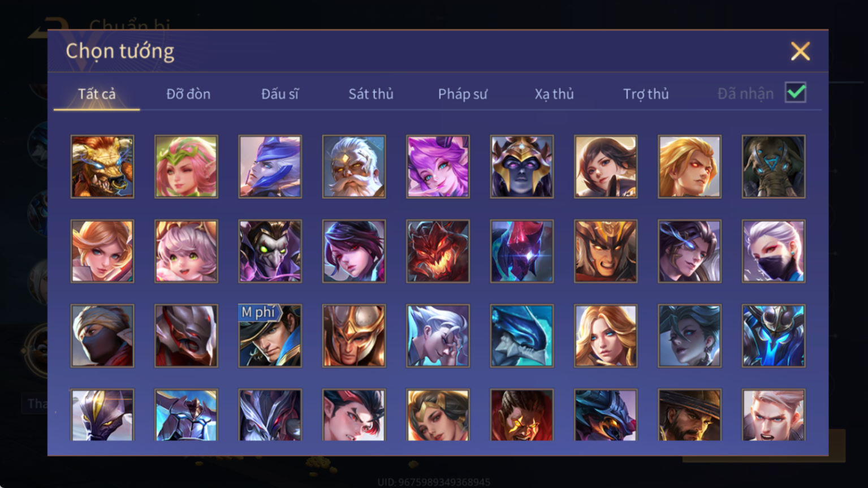Switch to the 'Đỡ đòn' tab
The width and height of the screenshot is (868, 488).
[x=188, y=94]
